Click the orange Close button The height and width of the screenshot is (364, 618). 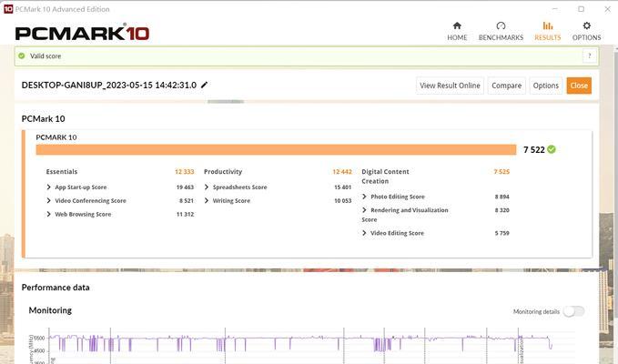579,86
